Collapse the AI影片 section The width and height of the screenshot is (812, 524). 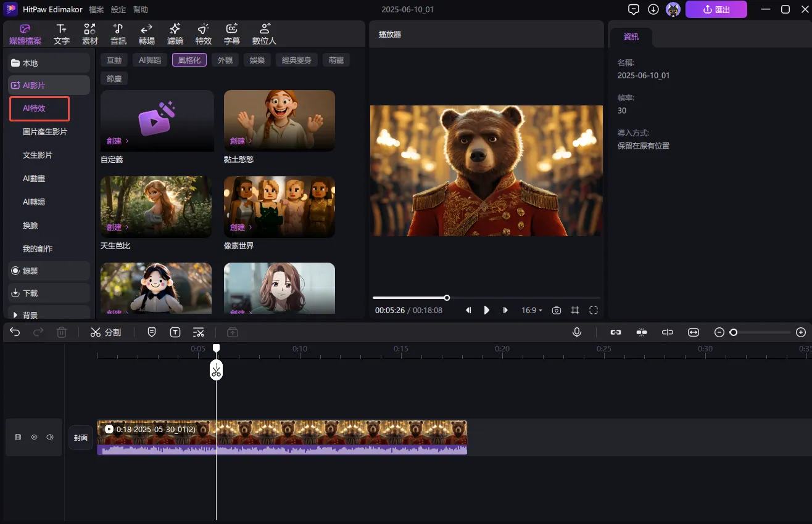click(x=49, y=85)
